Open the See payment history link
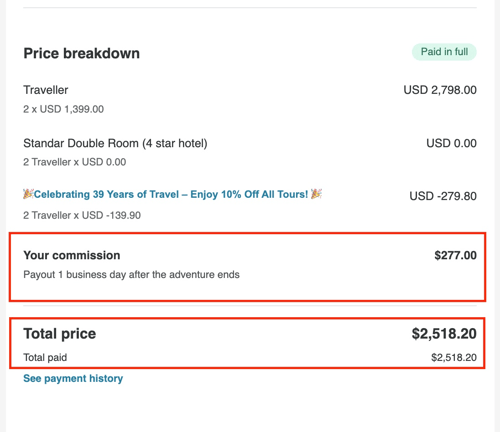The height and width of the screenshot is (432, 500). tap(73, 378)
